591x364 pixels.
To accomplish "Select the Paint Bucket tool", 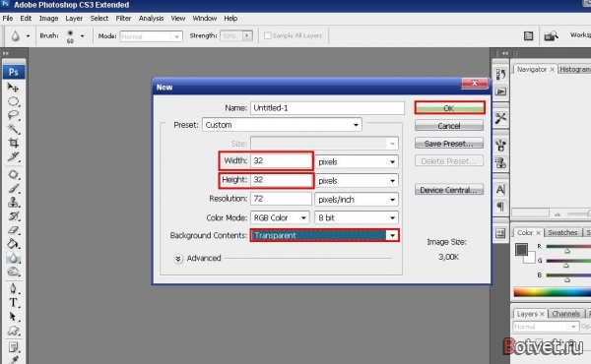I will [13, 244].
